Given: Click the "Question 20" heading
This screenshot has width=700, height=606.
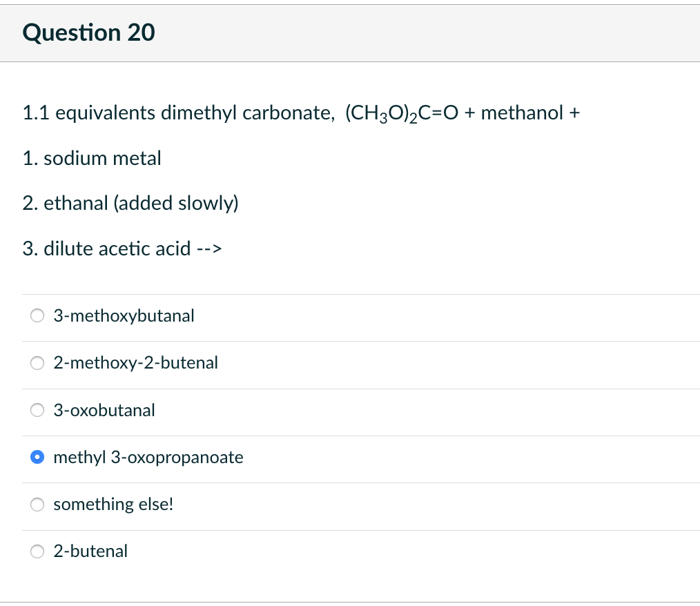Looking at the screenshot, I should (89, 32).
